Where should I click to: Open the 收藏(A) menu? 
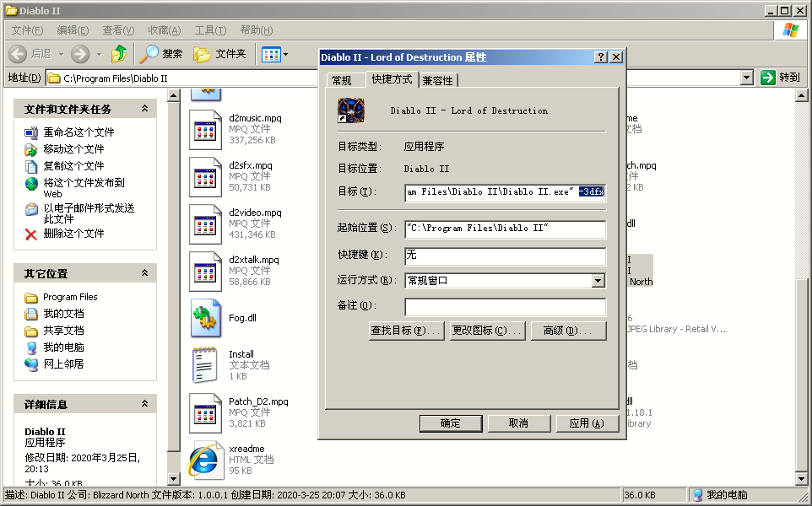click(164, 30)
